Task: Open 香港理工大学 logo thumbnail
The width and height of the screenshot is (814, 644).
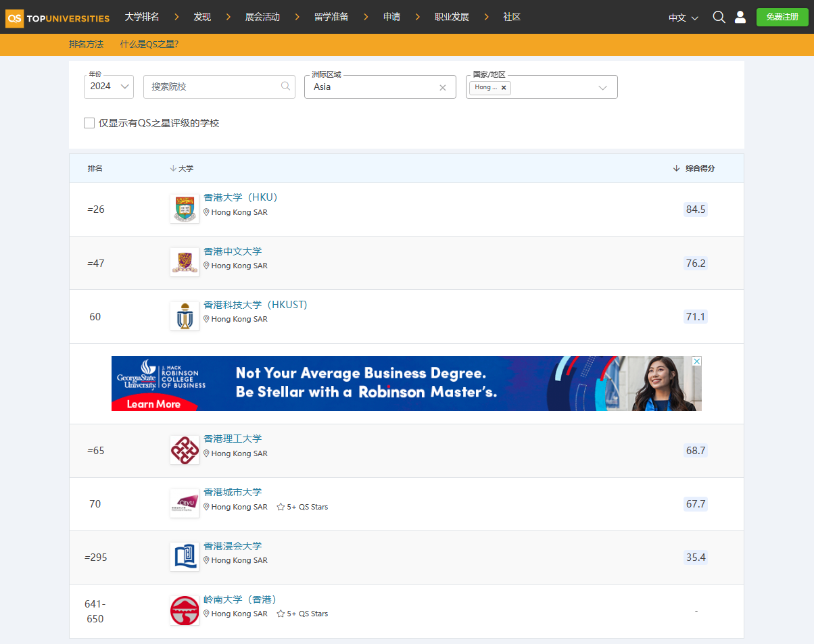Action: (x=185, y=450)
